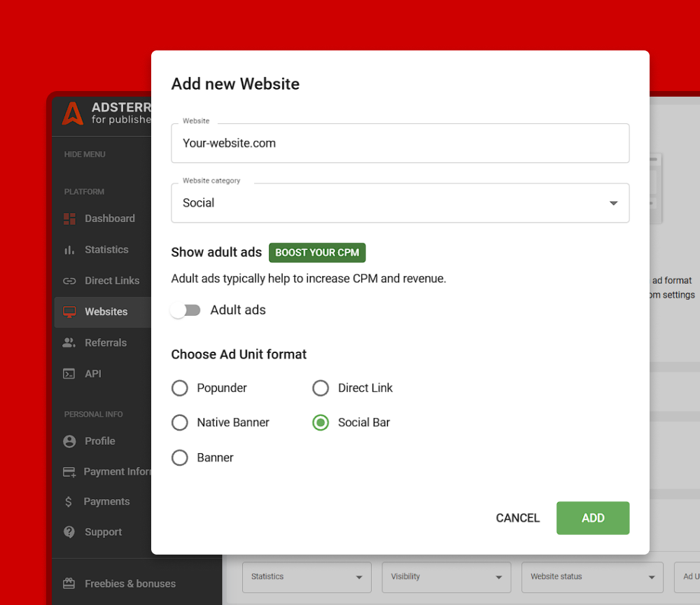Click the BOOST YOUR CPM badge
Image resolution: width=700 pixels, height=605 pixels.
[316, 253]
